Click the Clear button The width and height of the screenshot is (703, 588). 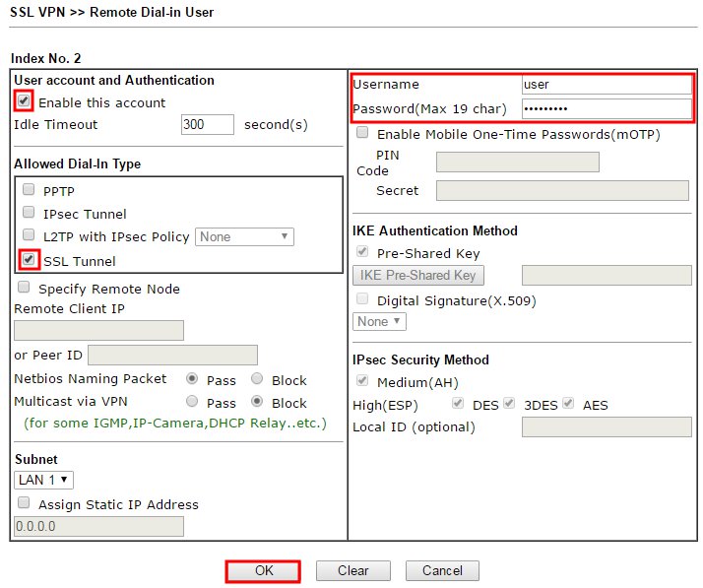353,571
